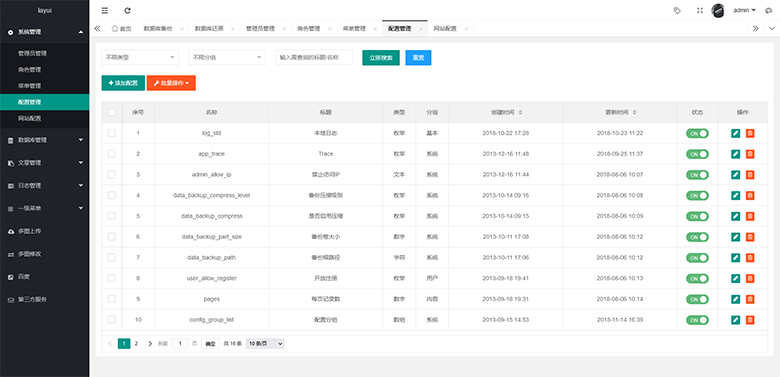Switch to the 网站配置 tab
Screen dimensions: 780x377
coord(445,29)
